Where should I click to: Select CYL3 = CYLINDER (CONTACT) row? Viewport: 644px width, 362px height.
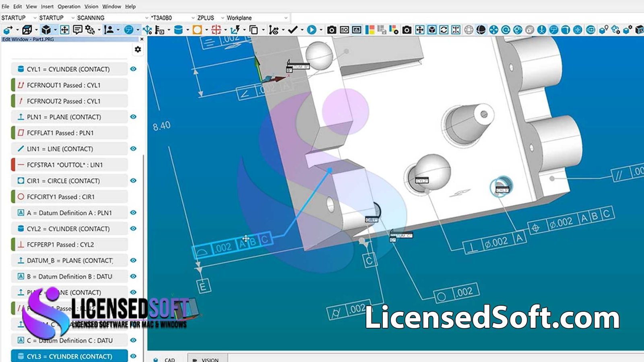point(69,356)
